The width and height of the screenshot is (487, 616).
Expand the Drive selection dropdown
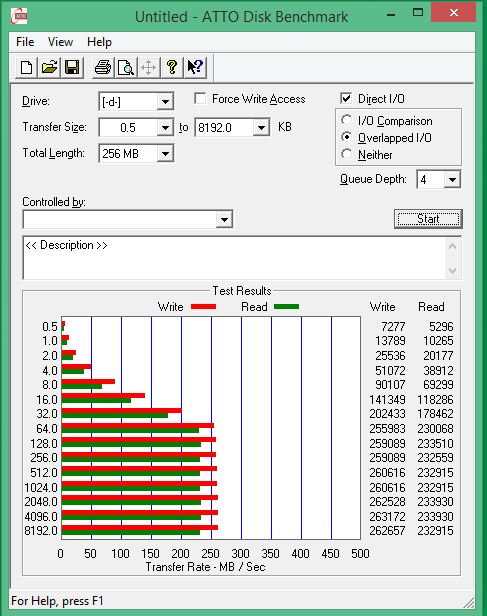165,102
